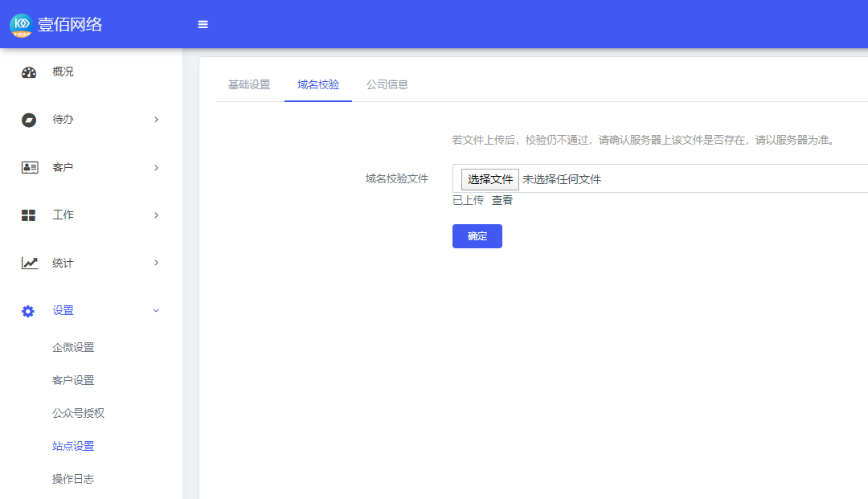Click the 设置 menu label

tap(63, 311)
